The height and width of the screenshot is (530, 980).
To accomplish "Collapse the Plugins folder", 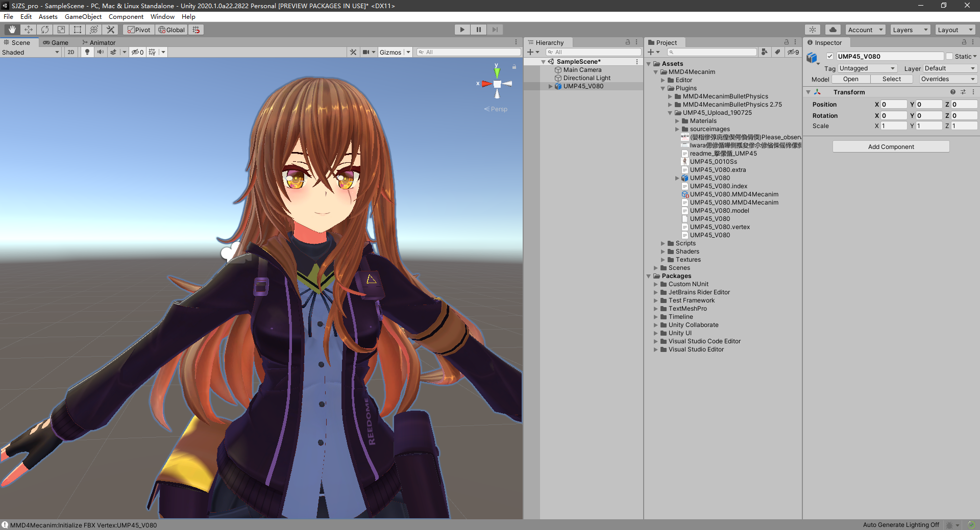I will tap(663, 88).
